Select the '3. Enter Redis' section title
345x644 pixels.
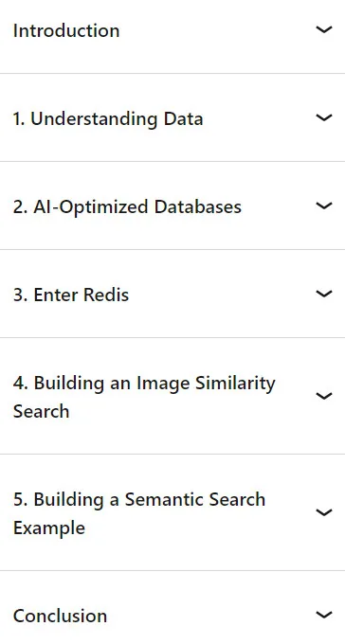[x=71, y=295]
